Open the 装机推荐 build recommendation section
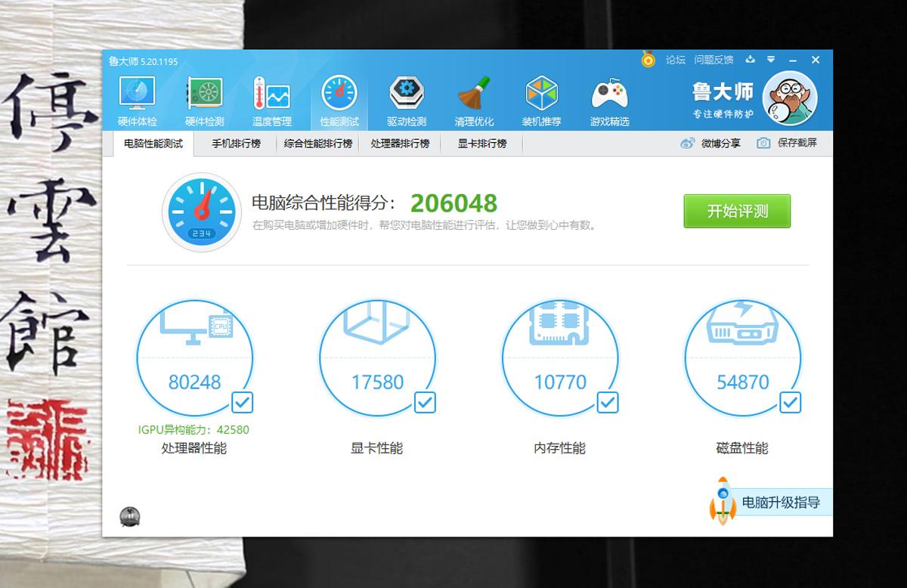Screen dimensions: 907x588 (541, 101)
